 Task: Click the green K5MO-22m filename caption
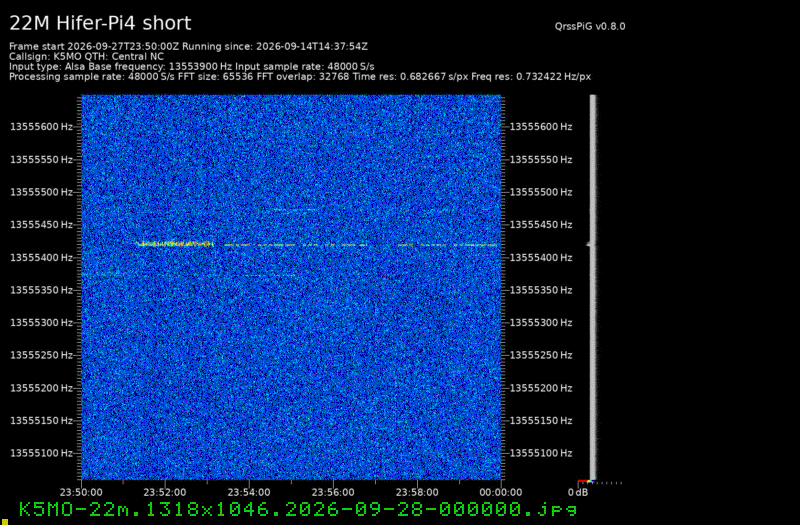coord(298,509)
